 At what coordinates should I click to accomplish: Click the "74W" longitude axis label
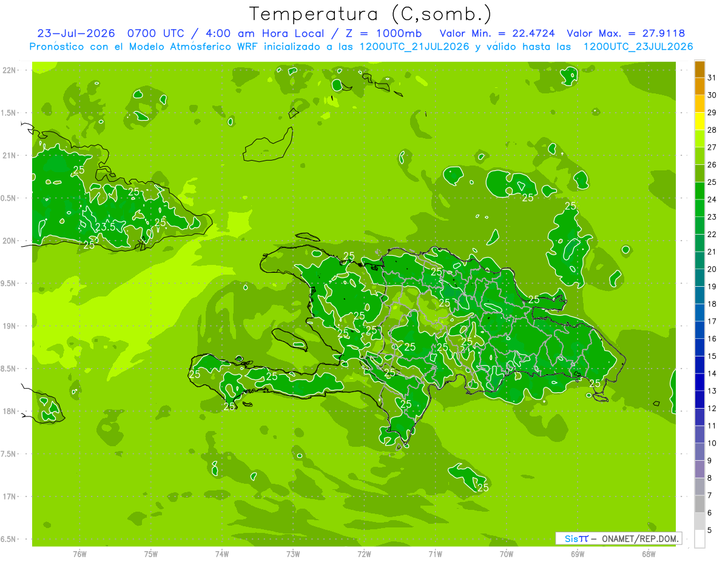222,554
